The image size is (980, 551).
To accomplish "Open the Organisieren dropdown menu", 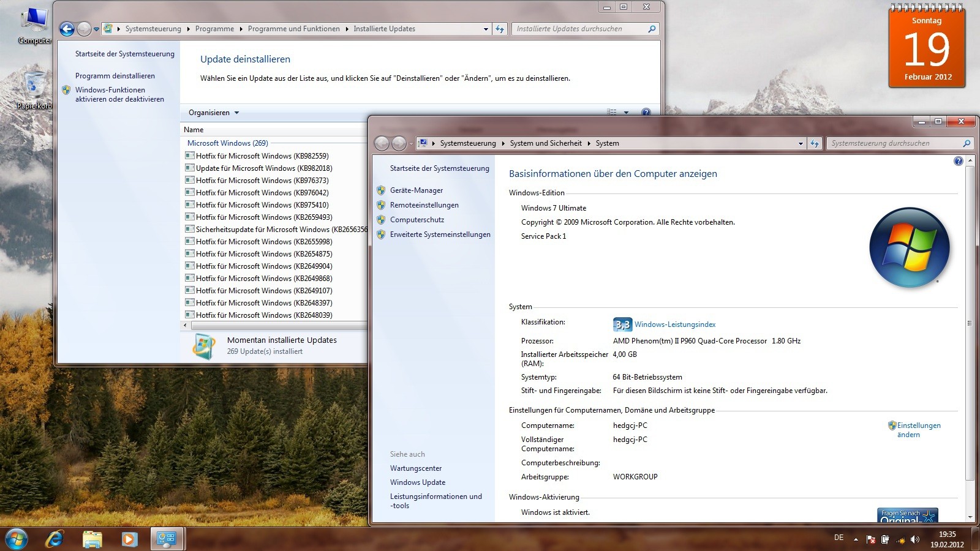I will [214, 113].
